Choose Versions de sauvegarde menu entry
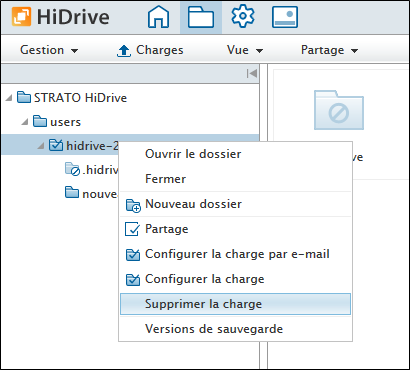410x370 pixels. pyautogui.click(x=235, y=329)
